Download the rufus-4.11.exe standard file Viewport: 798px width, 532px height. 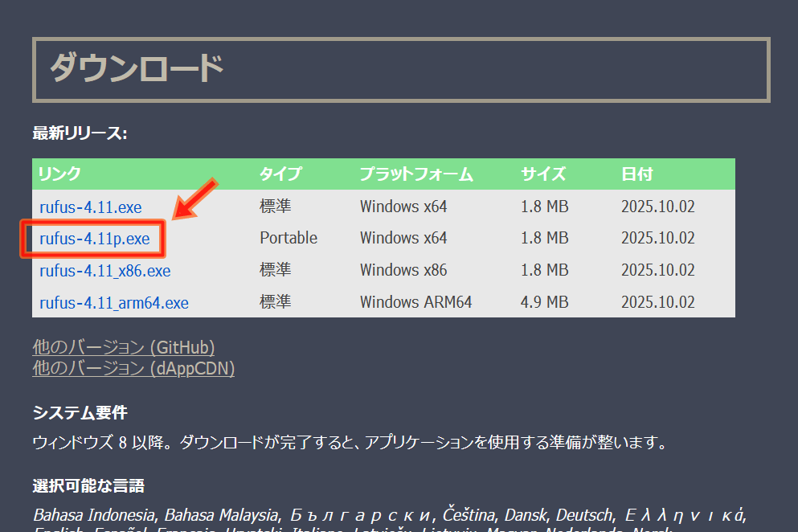pos(90,207)
